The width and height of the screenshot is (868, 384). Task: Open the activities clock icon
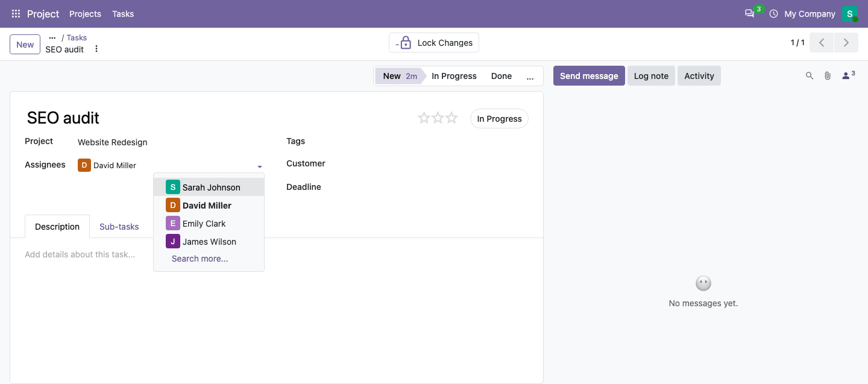click(773, 13)
